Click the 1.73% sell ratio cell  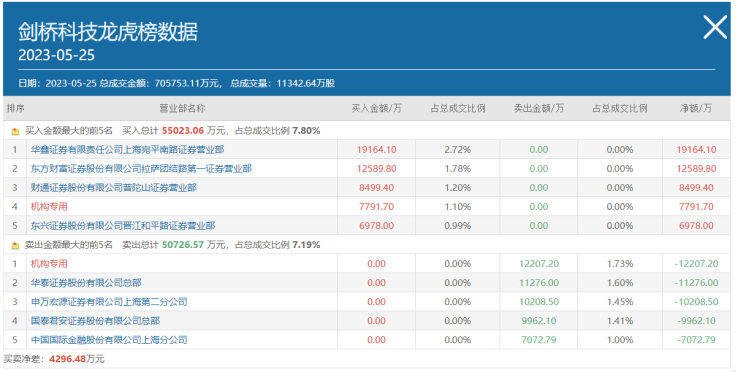(620, 264)
